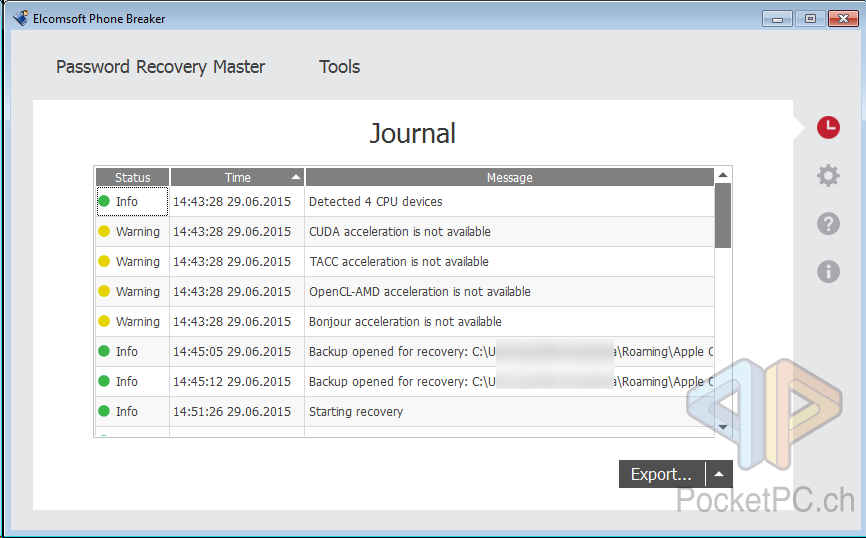Select the 'Detected 4 CPU devices' message
The image size is (866, 538).
(x=376, y=202)
